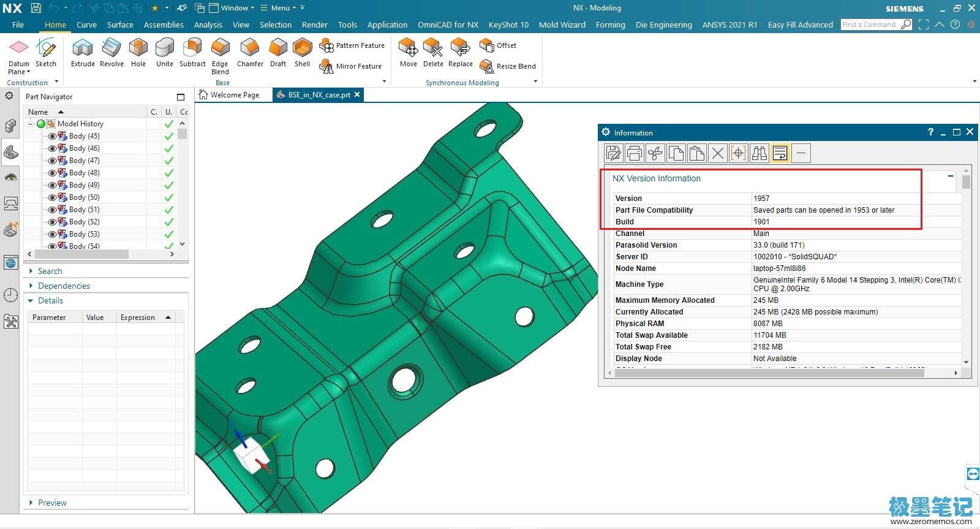Choose the Subtract tool

click(192, 53)
